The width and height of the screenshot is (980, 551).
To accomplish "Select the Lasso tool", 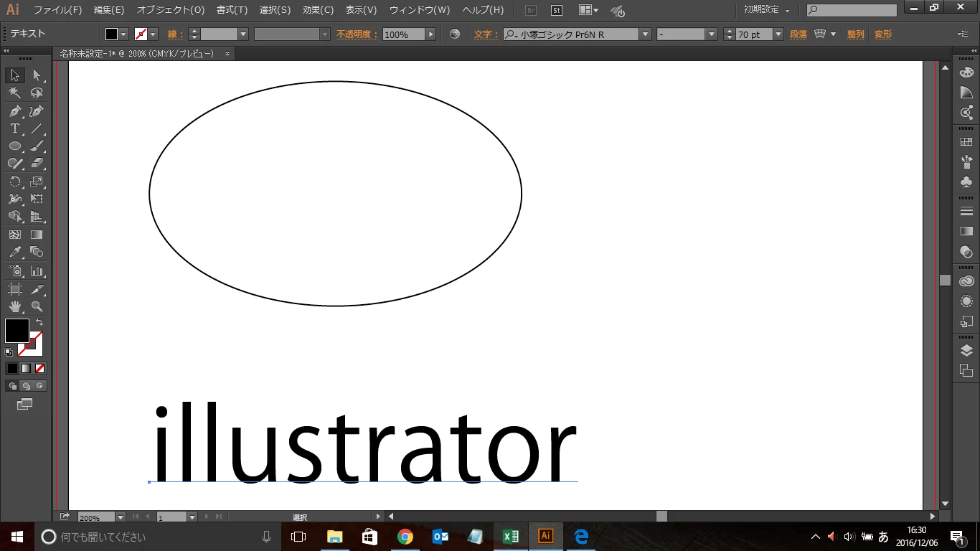I will pos(37,93).
